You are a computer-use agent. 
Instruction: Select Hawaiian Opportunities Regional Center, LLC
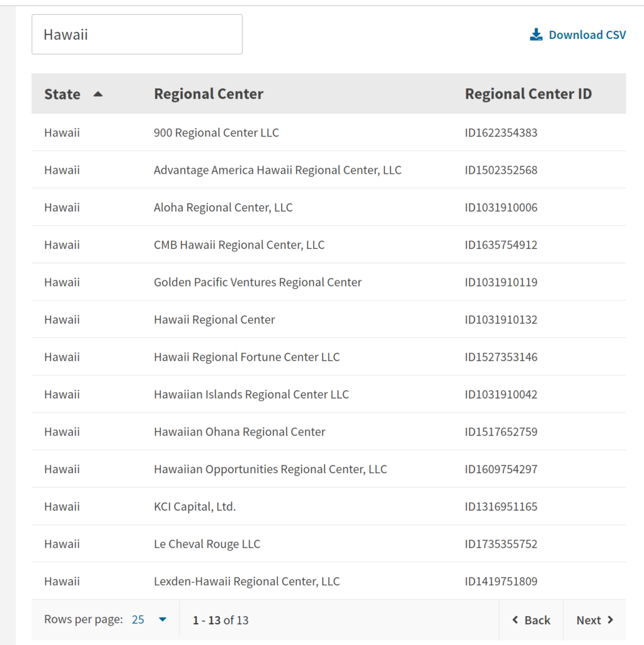(x=270, y=469)
